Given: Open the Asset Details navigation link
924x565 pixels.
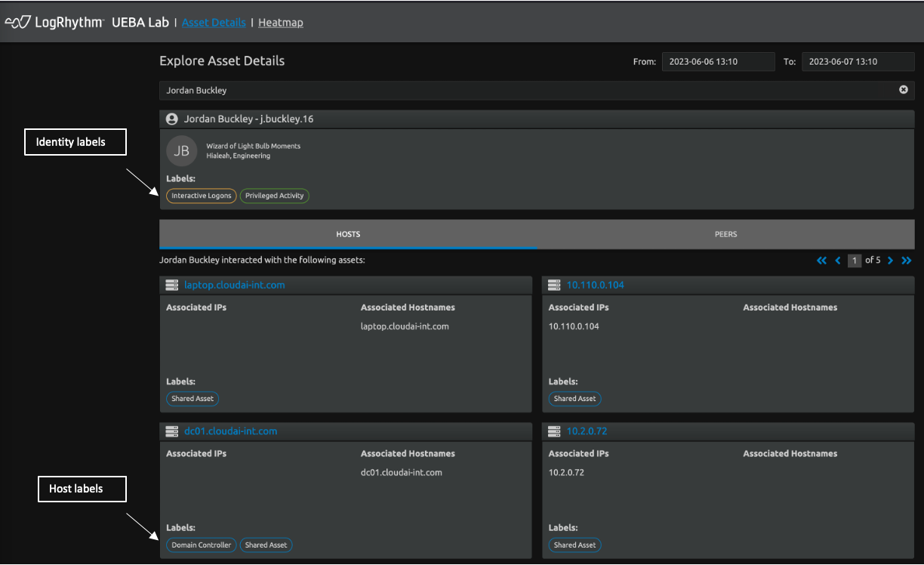Looking at the screenshot, I should tap(214, 23).
